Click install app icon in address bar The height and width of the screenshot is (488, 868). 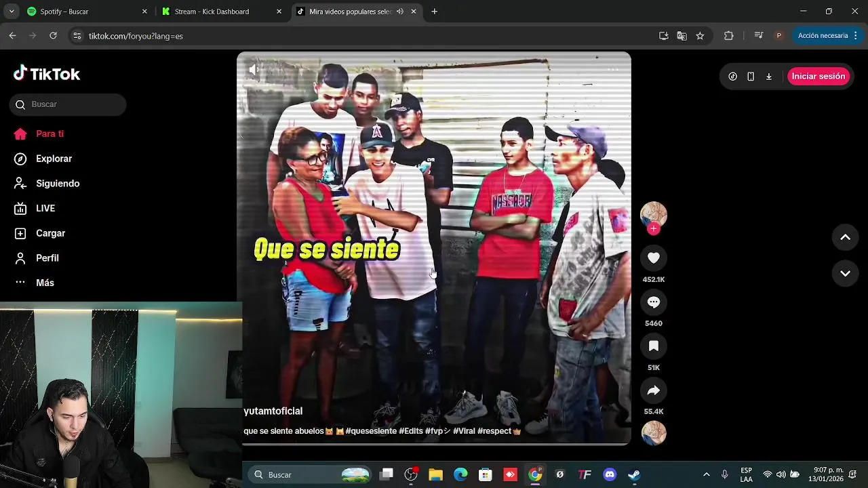(664, 36)
